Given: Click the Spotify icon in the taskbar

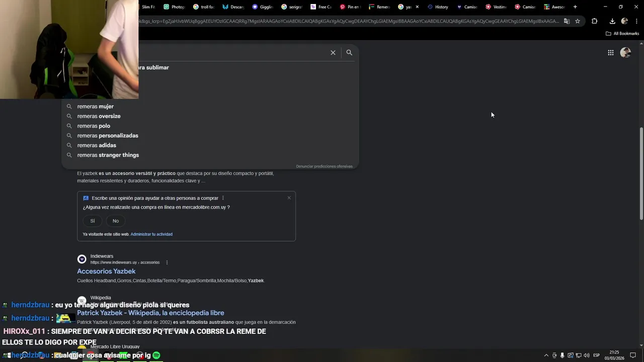Looking at the screenshot, I should point(156,355).
